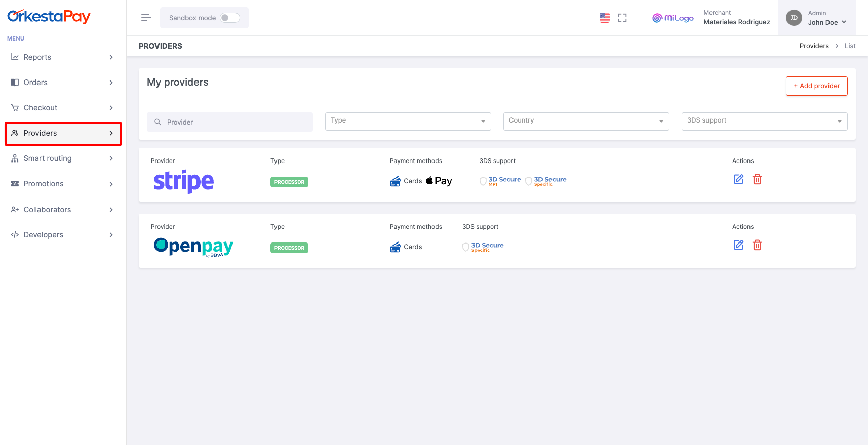Image resolution: width=868 pixels, height=445 pixels.
Task: Delete the Openpay provider
Action: click(757, 245)
